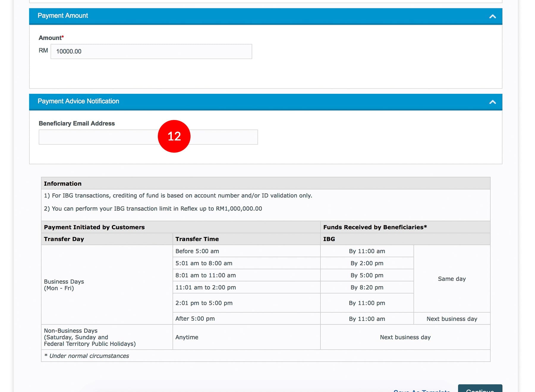Click the Payment Advice Notification header title
The image size is (535, 392).
click(x=78, y=101)
